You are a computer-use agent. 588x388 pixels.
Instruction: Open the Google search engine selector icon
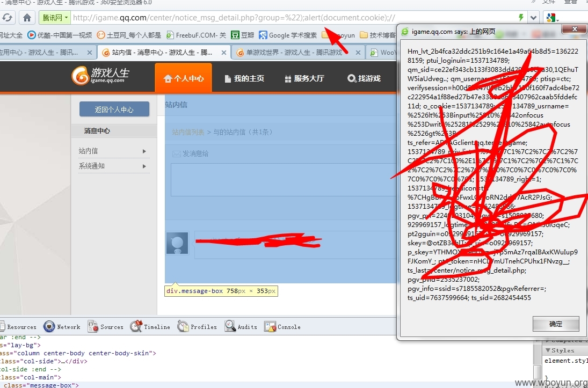(552, 18)
